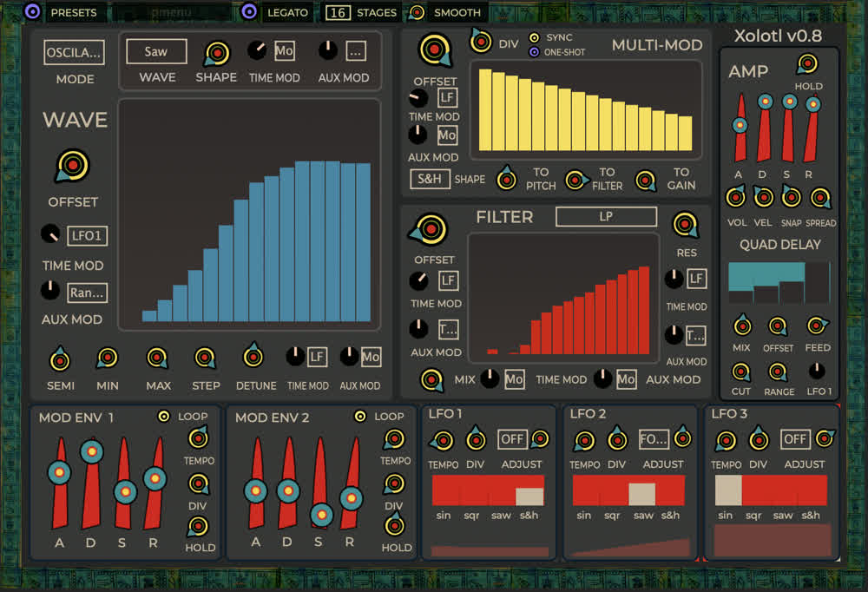
Task: Click the WAVE OFFSET knob
Action: pyautogui.click(x=73, y=165)
